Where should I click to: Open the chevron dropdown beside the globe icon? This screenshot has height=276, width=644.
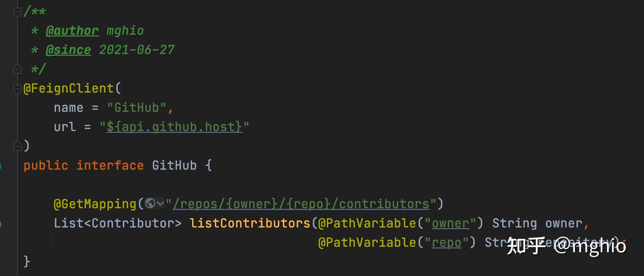[160, 203]
